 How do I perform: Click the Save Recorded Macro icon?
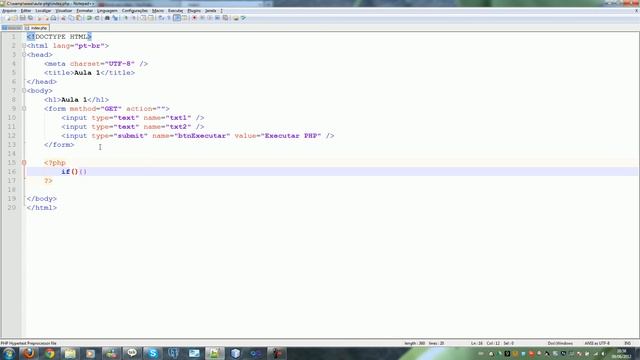pos(225,18)
